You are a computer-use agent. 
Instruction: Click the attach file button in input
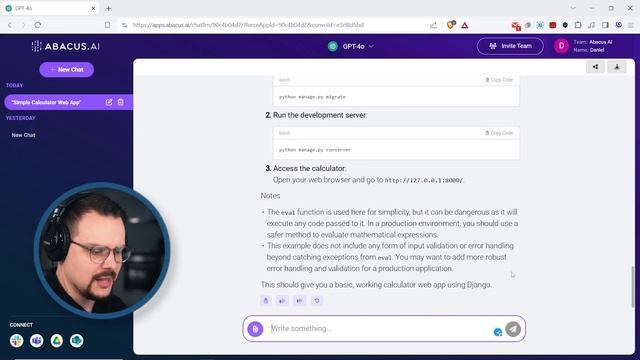[x=256, y=329]
